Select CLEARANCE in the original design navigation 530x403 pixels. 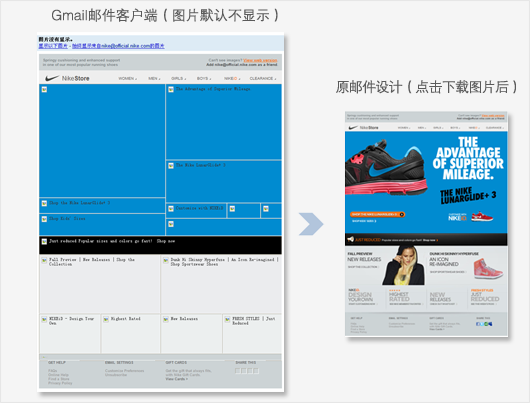coord(495,128)
